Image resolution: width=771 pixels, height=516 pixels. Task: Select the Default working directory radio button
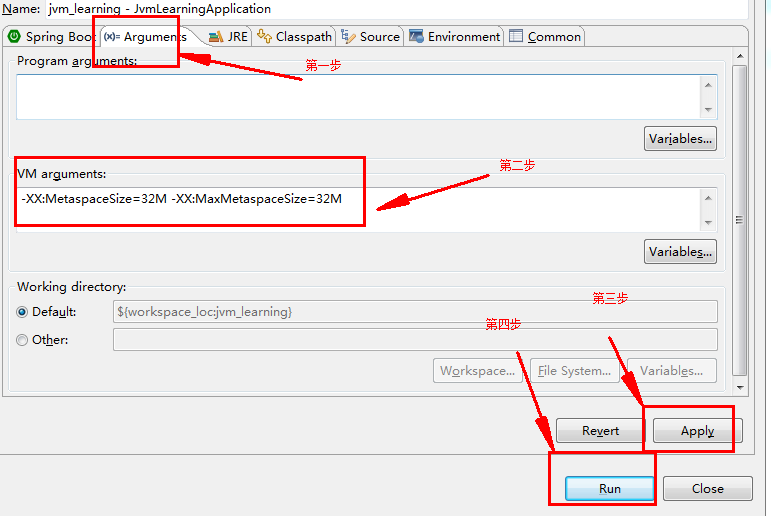[x=22, y=312]
